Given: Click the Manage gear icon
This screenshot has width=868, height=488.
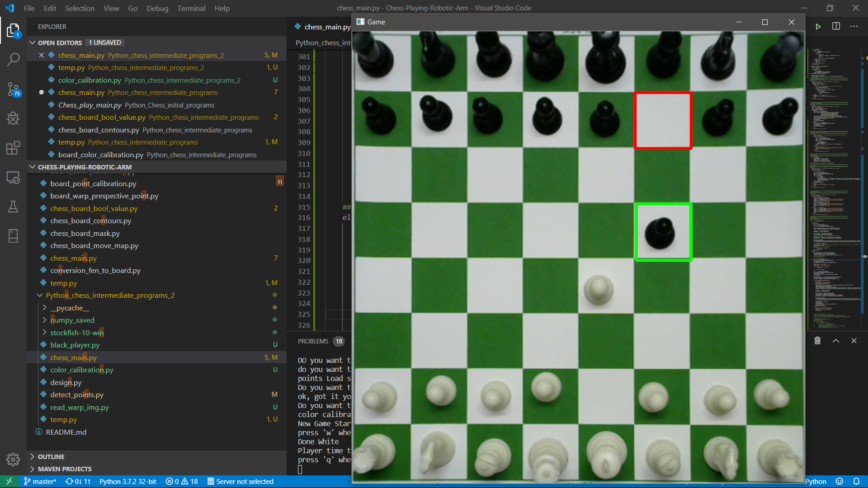Looking at the screenshot, I should coord(13,459).
